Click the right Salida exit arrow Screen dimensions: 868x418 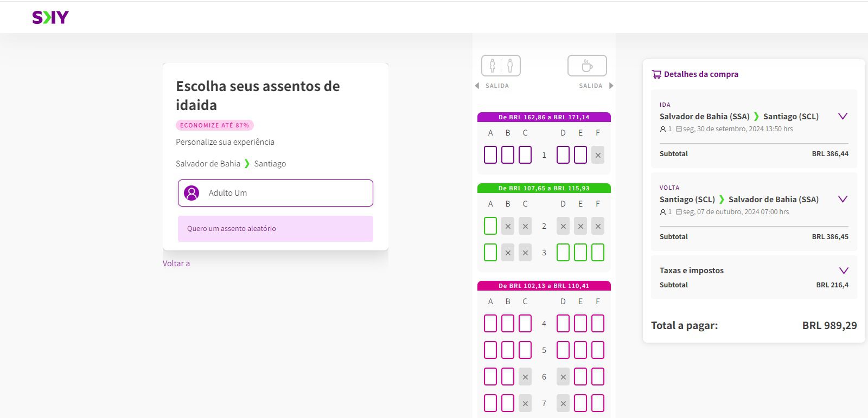click(x=611, y=86)
